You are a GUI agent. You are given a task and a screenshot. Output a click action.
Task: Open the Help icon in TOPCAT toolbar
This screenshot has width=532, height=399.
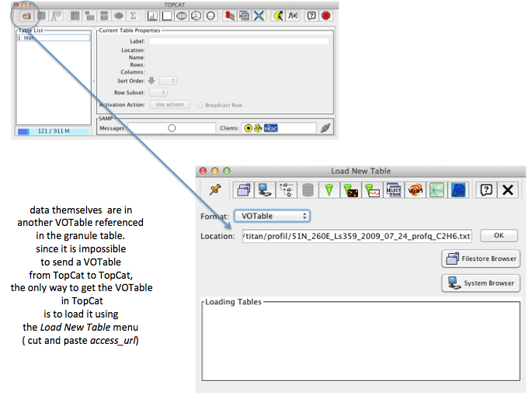coord(311,16)
